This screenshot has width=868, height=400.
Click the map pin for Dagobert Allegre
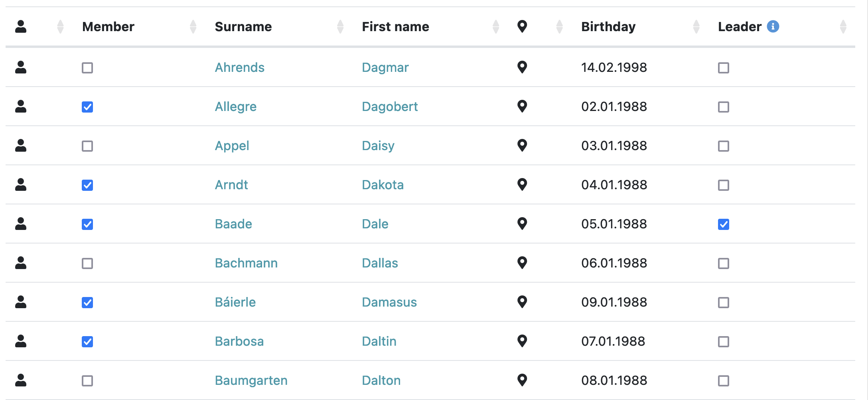(522, 106)
